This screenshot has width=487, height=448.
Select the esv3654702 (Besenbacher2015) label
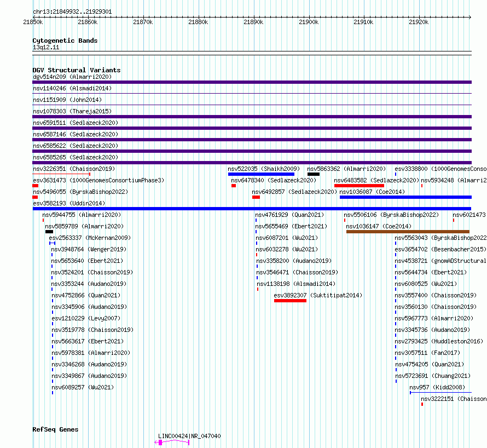440,249
